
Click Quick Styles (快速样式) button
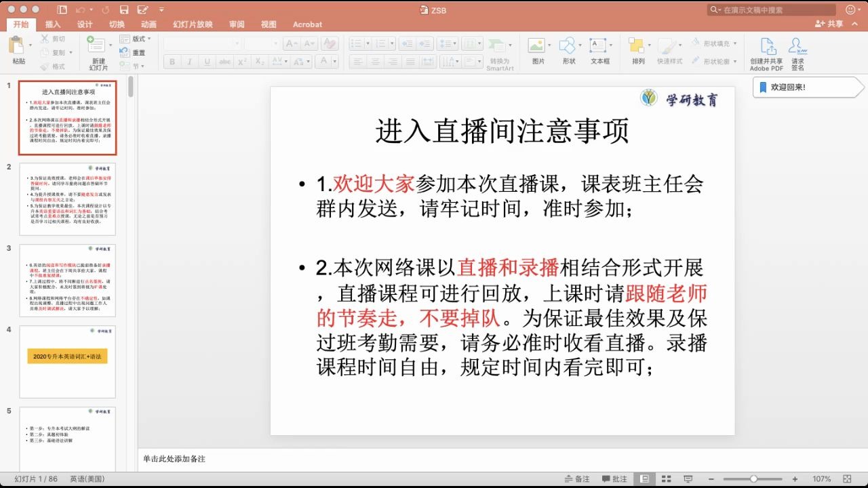(x=669, y=51)
